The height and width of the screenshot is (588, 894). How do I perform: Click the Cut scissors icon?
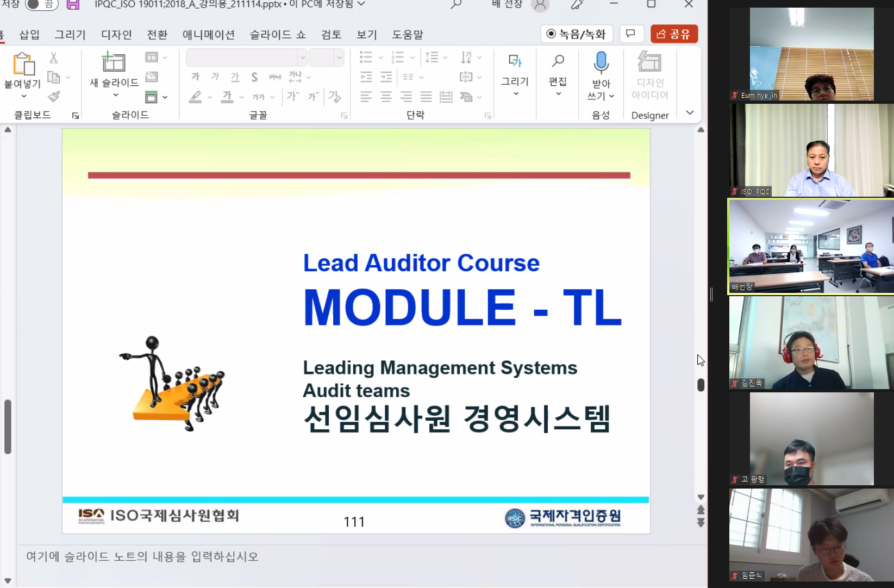tap(53, 58)
